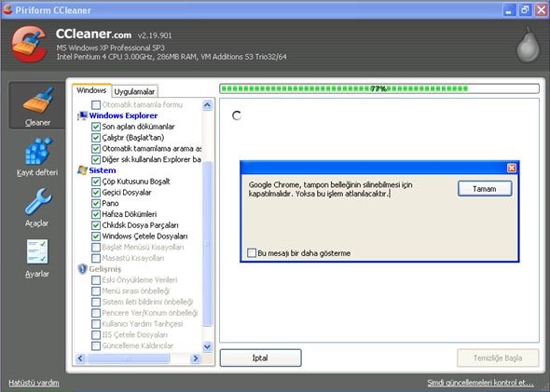The image size is (550, 392).
Task: Click the Chrome warning message text
Action: pos(330,189)
